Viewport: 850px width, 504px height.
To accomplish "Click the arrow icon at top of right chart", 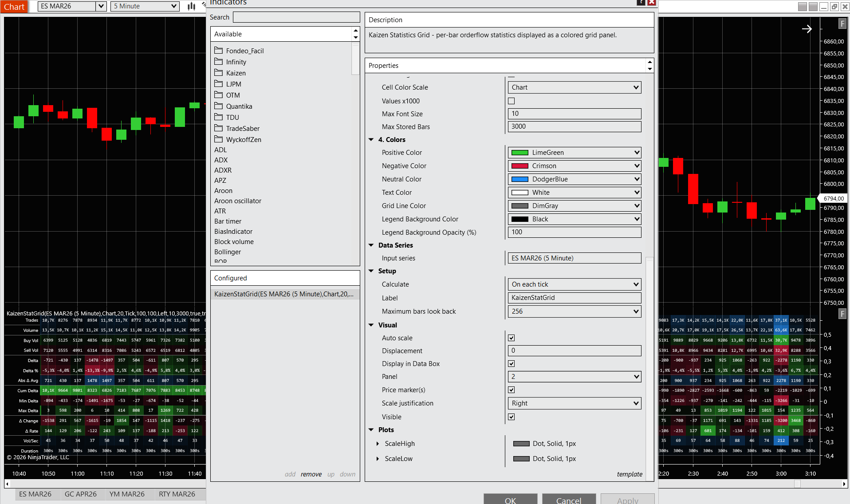I will pos(807,29).
